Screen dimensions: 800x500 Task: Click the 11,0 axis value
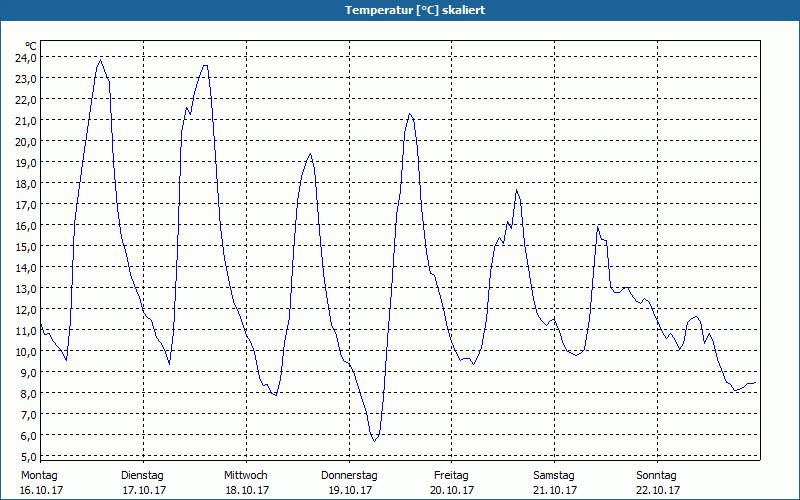(x=26, y=331)
